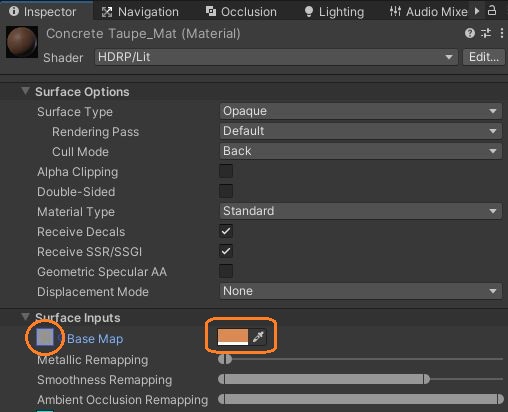Open the Displacement Mode dropdown
The height and width of the screenshot is (412, 508).
(x=361, y=291)
